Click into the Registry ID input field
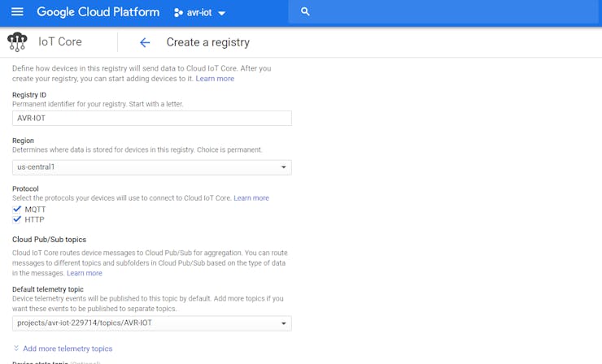This screenshot has width=602, height=364. 152,118
